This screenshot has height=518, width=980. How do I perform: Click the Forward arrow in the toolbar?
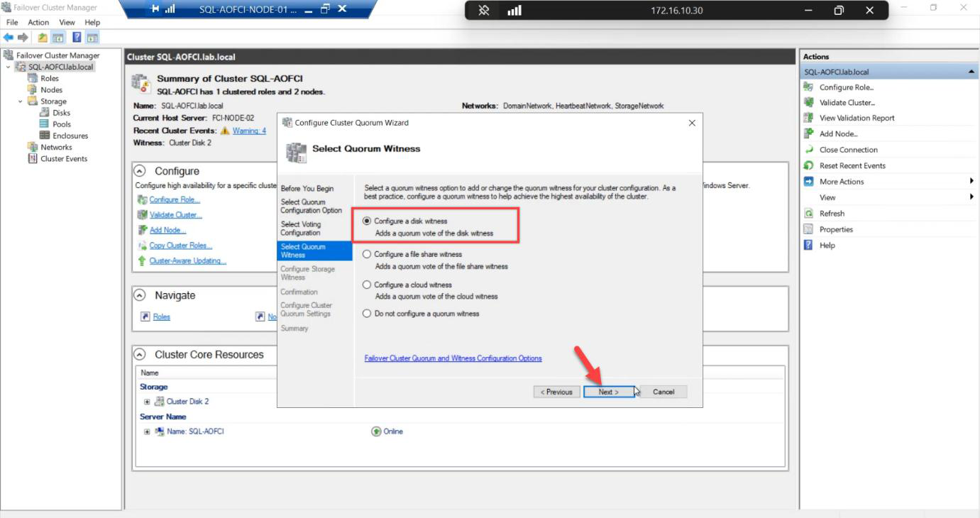coord(23,38)
